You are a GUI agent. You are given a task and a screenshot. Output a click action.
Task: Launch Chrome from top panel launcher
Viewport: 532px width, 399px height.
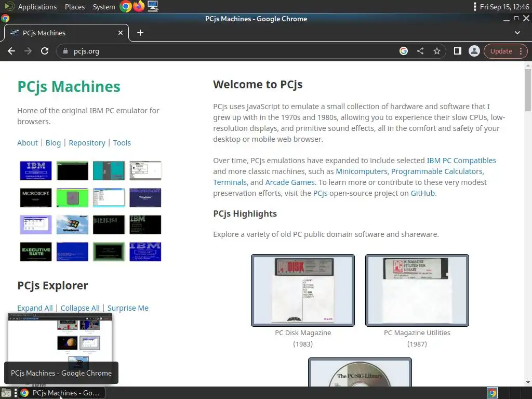tap(126, 6)
